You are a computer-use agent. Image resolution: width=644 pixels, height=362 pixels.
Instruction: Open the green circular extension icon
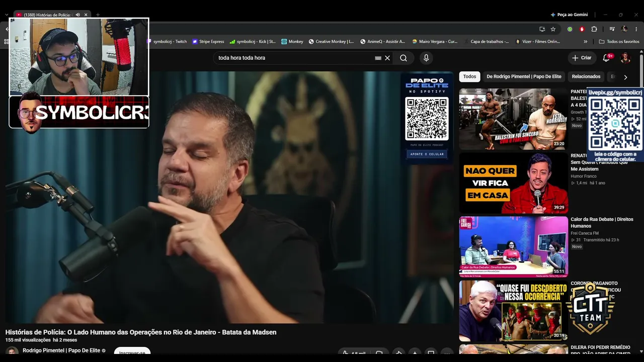[570, 29]
